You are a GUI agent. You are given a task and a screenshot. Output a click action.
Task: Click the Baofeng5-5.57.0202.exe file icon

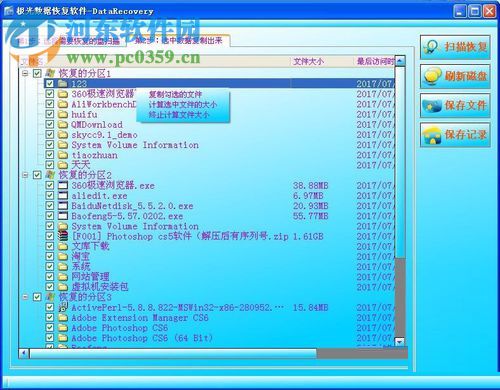[63, 216]
